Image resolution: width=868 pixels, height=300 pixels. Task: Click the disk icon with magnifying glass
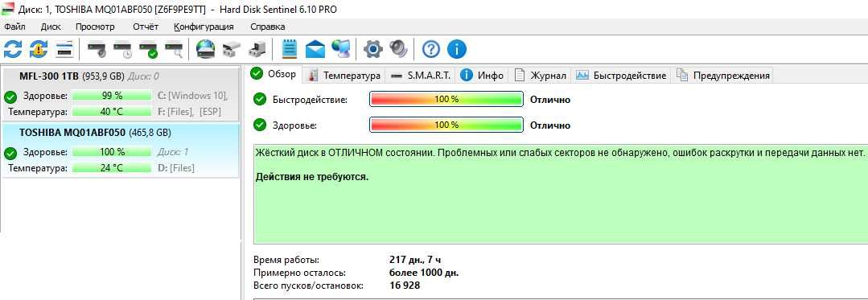[x=174, y=50]
